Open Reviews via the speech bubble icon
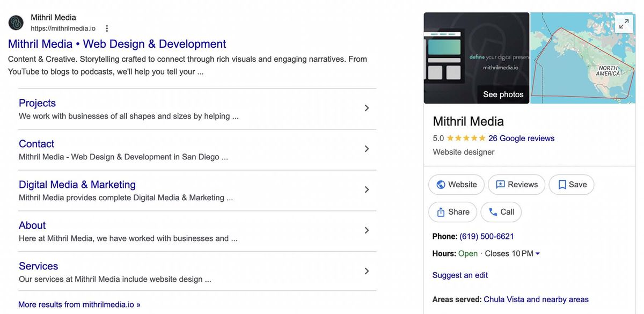The width and height of the screenshot is (644, 314). click(501, 184)
